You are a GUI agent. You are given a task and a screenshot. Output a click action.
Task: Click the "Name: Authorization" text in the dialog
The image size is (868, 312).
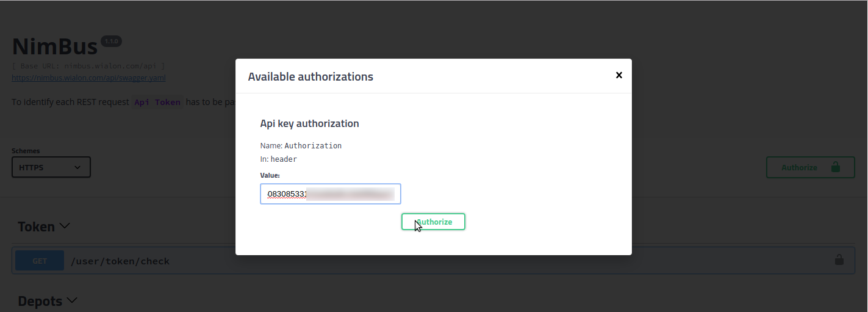click(301, 146)
